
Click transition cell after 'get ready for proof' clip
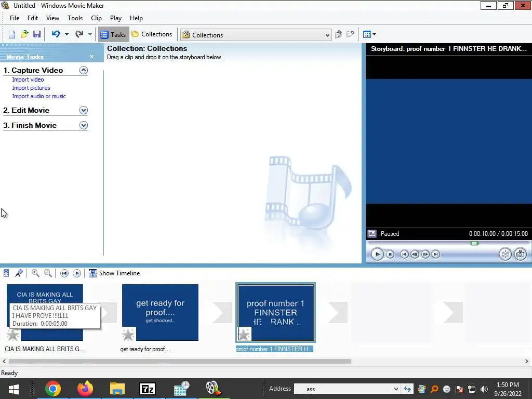tap(222, 312)
